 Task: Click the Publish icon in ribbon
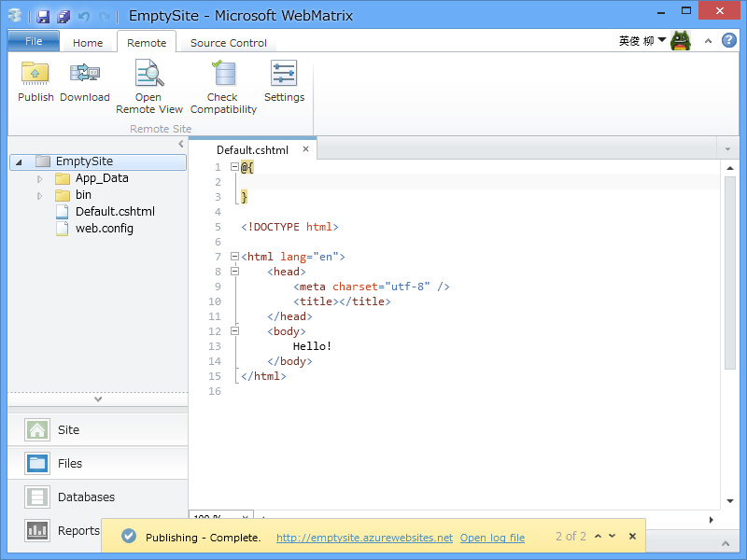35,73
